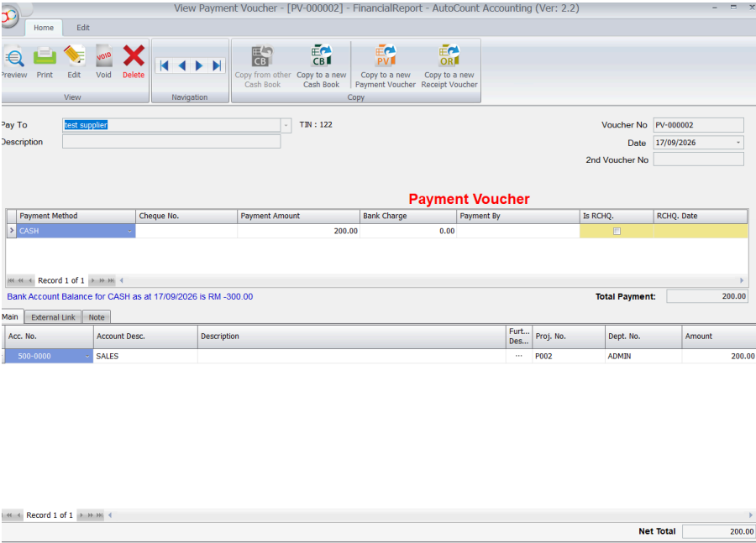756x543 pixels.
Task: Copy to a new Receipt Voucher
Action: (x=449, y=66)
